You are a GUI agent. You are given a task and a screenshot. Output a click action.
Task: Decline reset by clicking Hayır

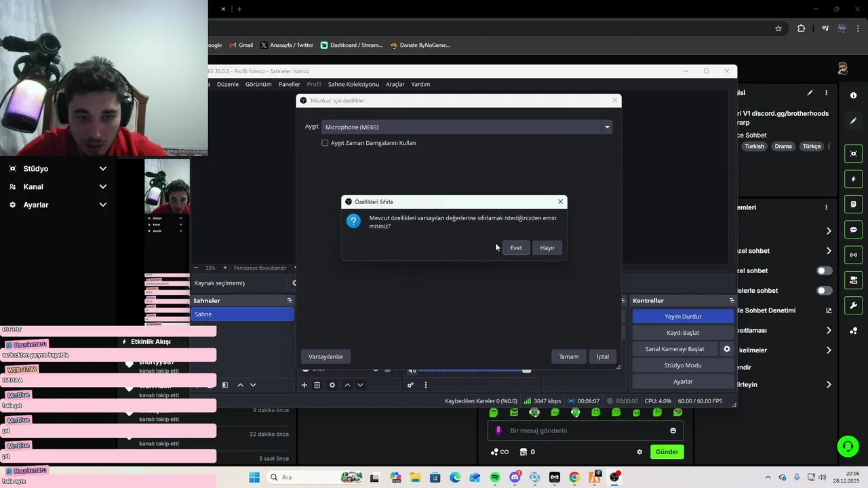point(547,248)
